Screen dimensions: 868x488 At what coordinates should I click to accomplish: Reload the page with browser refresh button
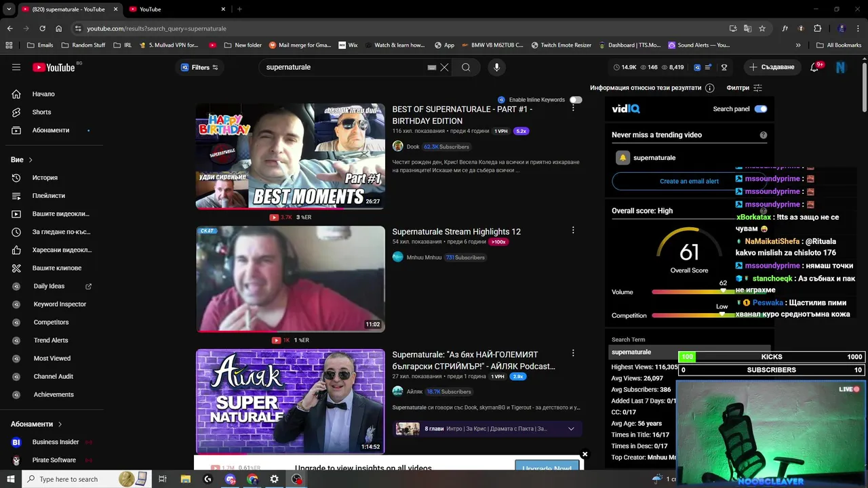pos(42,28)
